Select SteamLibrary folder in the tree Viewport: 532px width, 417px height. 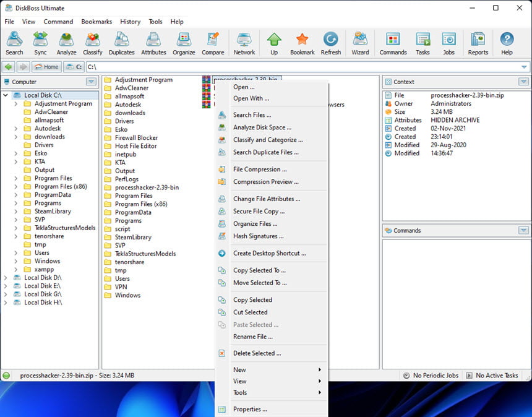(x=53, y=212)
